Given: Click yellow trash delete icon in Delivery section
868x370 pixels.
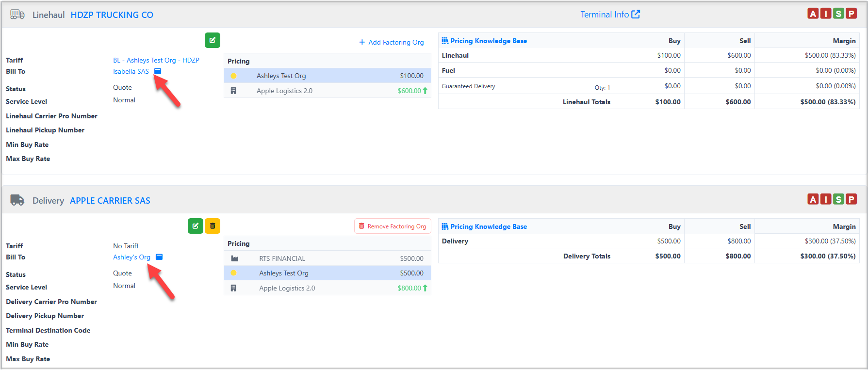Looking at the screenshot, I should pyautogui.click(x=213, y=226).
